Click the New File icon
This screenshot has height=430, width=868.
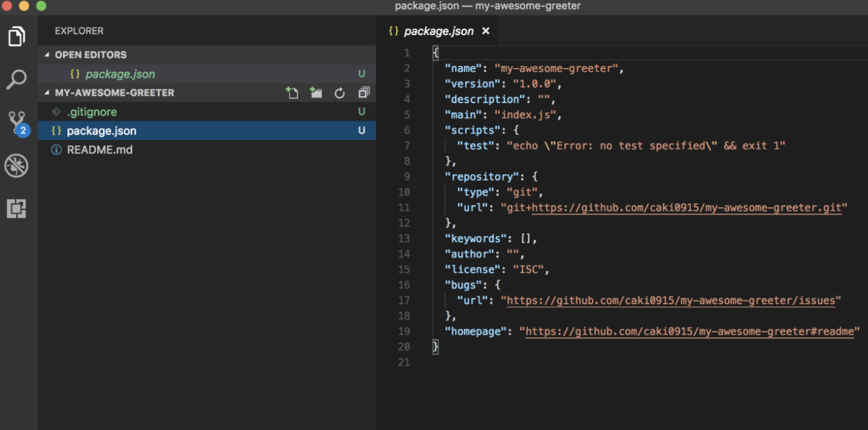coord(292,93)
